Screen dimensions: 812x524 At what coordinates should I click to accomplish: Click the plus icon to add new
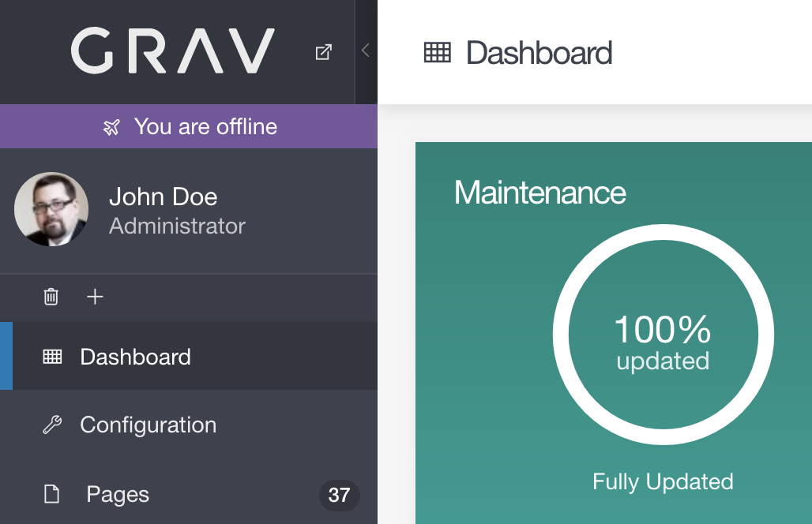[x=95, y=297]
